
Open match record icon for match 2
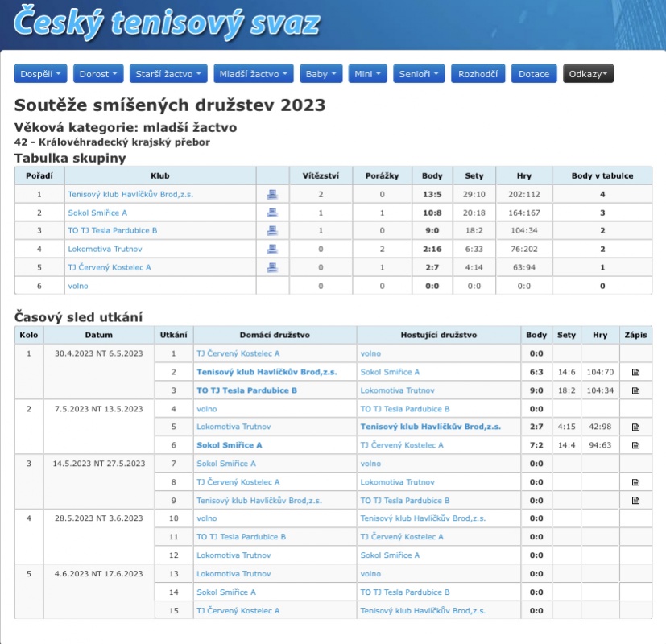pos(635,372)
